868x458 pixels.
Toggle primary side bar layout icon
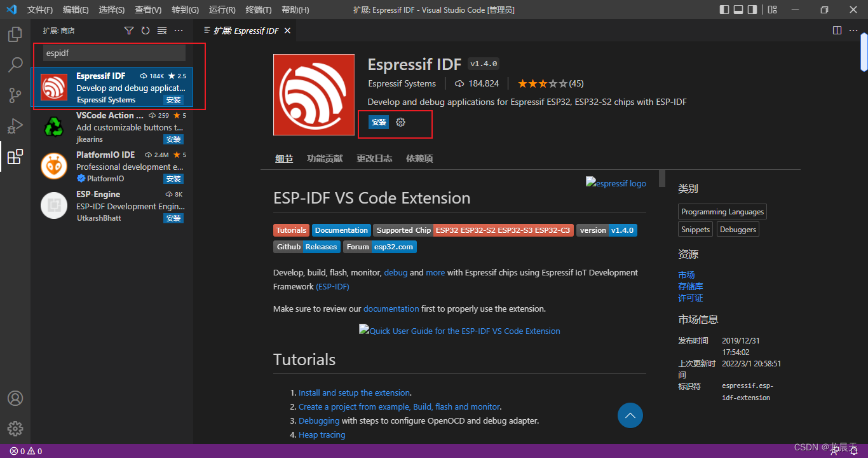pyautogui.click(x=724, y=10)
